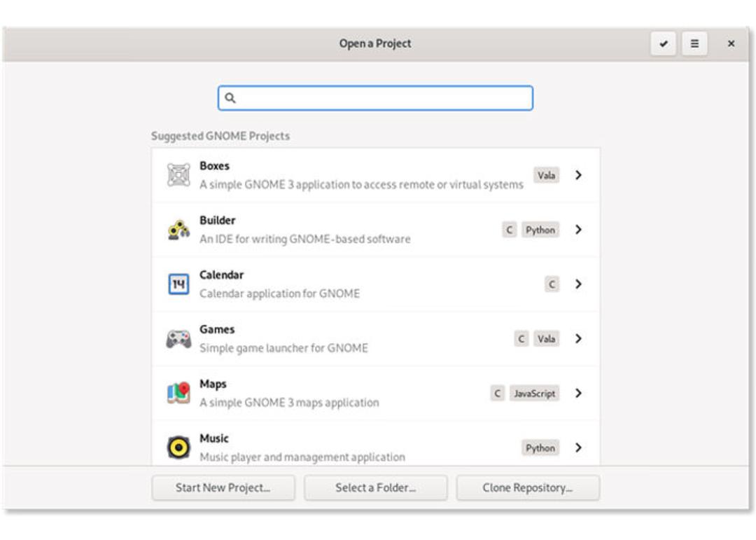
Task: Toggle selection mode checkmark button
Action: pyautogui.click(x=664, y=44)
